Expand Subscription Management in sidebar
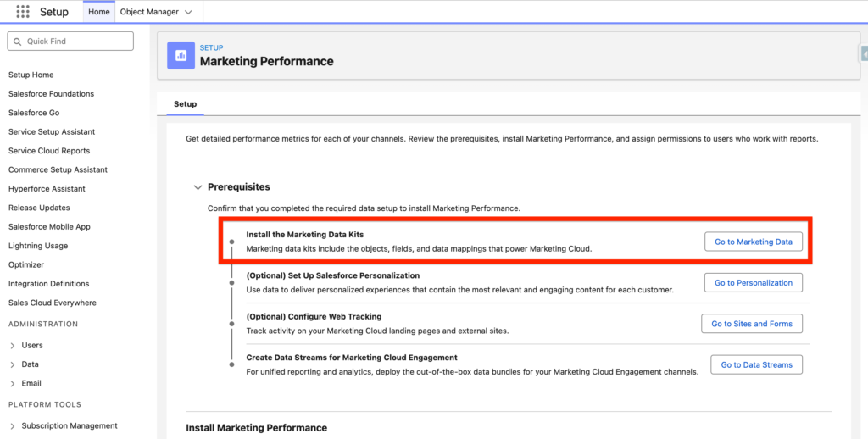The image size is (868, 439). pos(13,426)
